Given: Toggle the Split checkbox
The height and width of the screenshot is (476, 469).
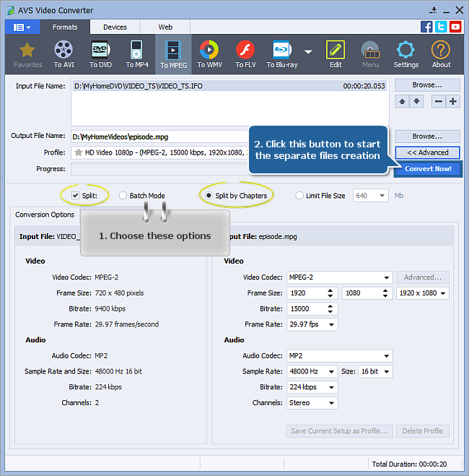Looking at the screenshot, I should (75, 195).
